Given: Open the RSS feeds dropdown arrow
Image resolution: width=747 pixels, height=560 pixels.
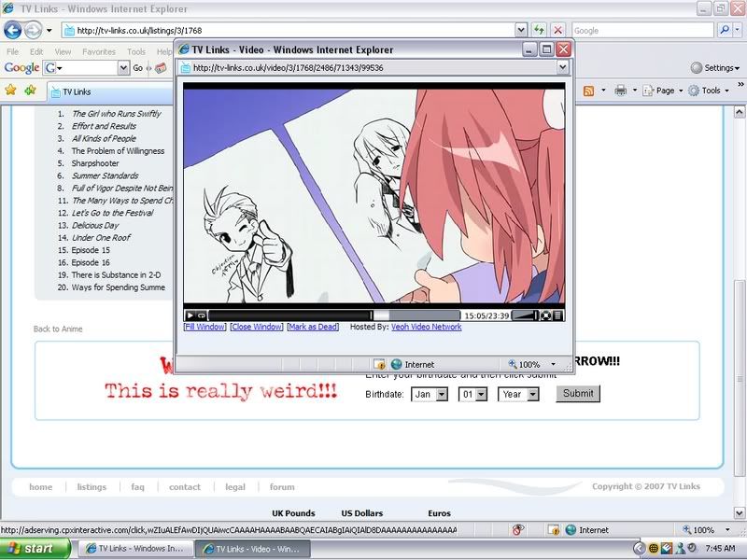Looking at the screenshot, I should click(603, 91).
